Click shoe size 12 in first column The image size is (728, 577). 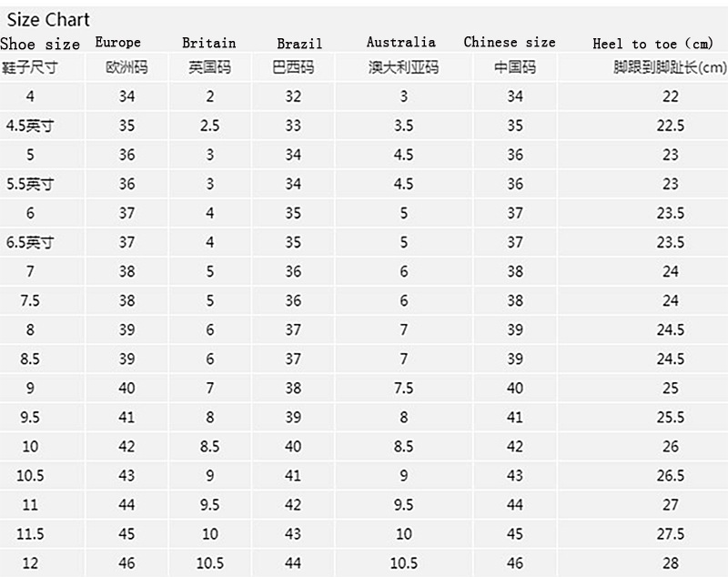coord(30,563)
